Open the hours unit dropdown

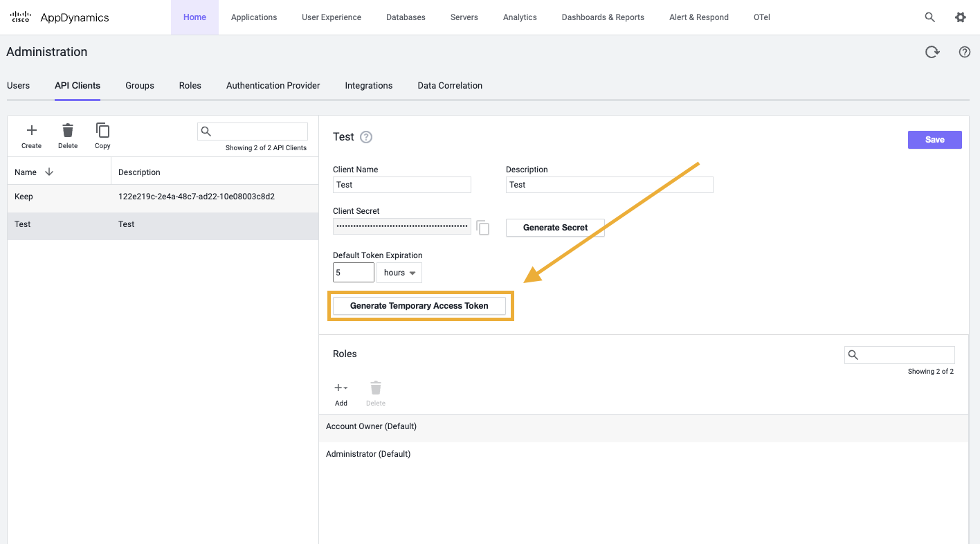[399, 273]
